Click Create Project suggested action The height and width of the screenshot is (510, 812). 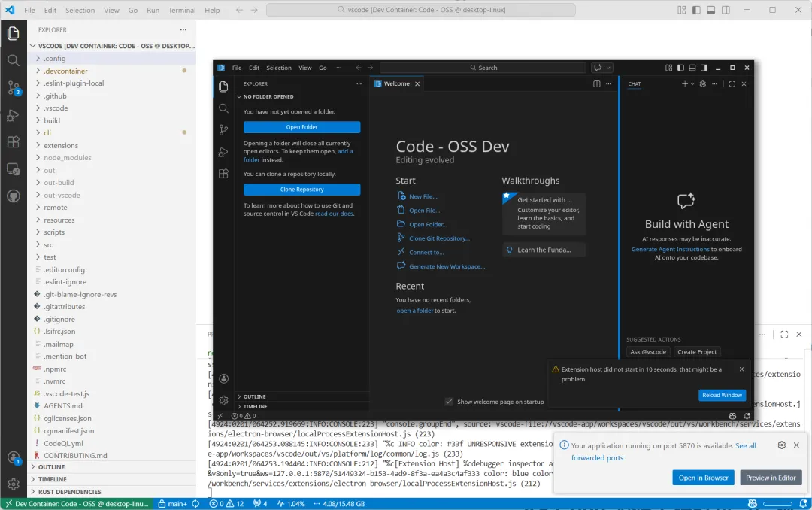pyautogui.click(x=697, y=352)
